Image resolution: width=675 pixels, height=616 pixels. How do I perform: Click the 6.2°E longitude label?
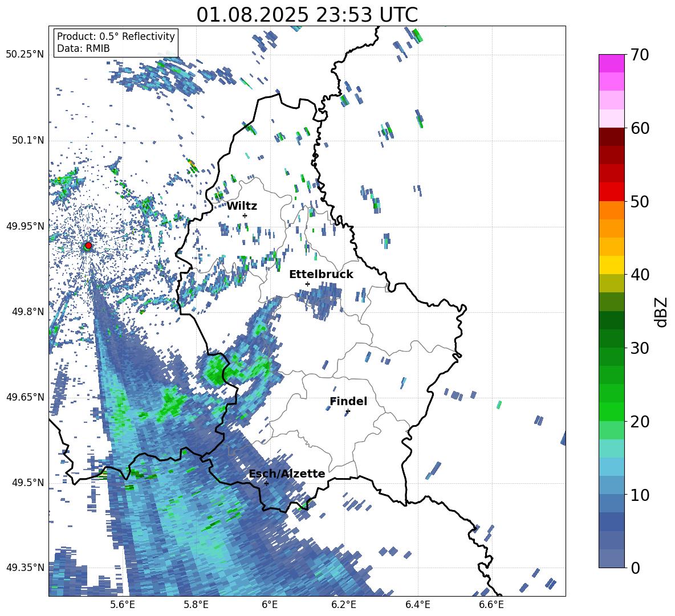[344, 605]
